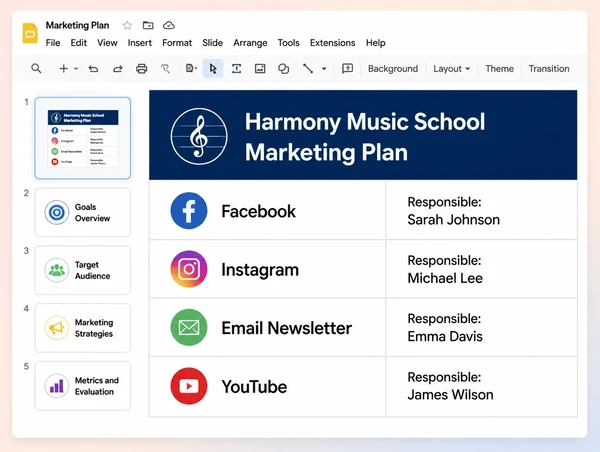Click the Email Newsletter label text

click(x=287, y=328)
